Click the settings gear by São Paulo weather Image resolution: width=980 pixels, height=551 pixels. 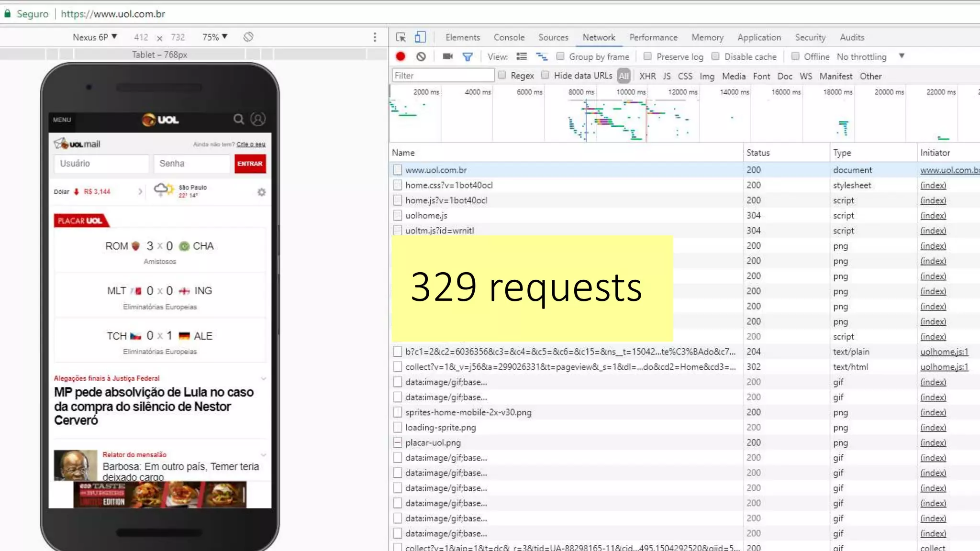(x=261, y=192)
